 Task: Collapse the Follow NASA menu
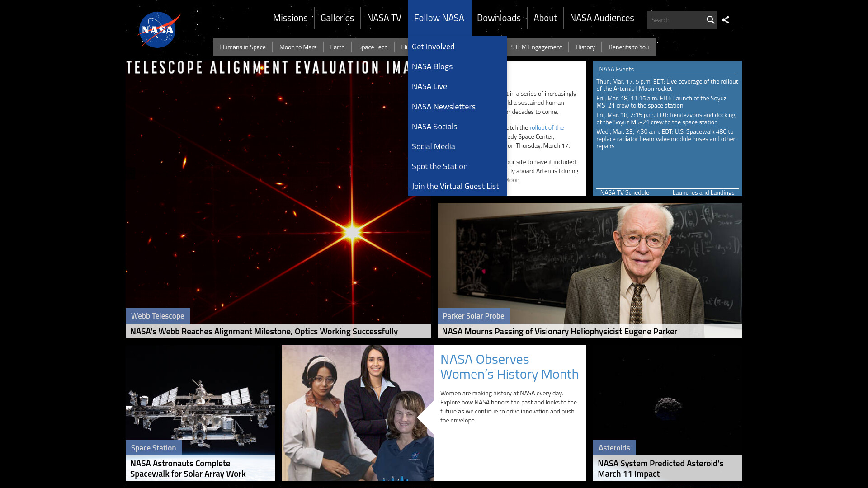click(x=439, y=18)
